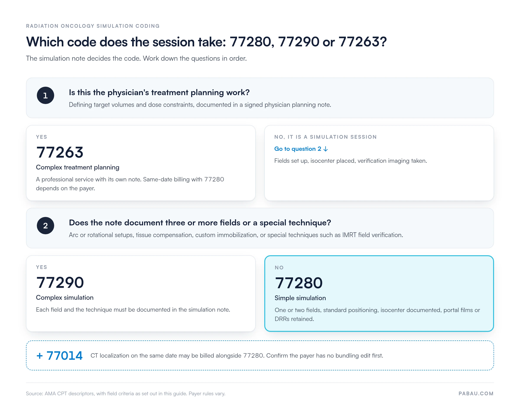The width and height of the screenshot is (520, 420).
Task: Click the step 1 number badge
Action: [x=45, y=95]
